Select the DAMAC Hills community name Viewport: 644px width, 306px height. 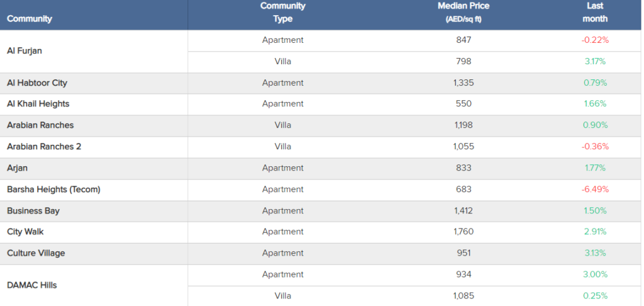tap(32, 285)
